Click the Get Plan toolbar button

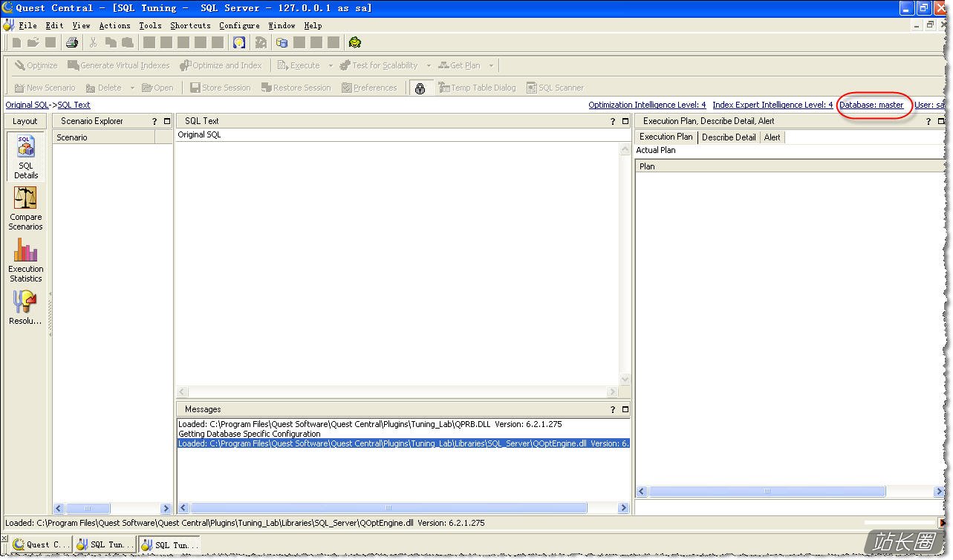[460, 65]
